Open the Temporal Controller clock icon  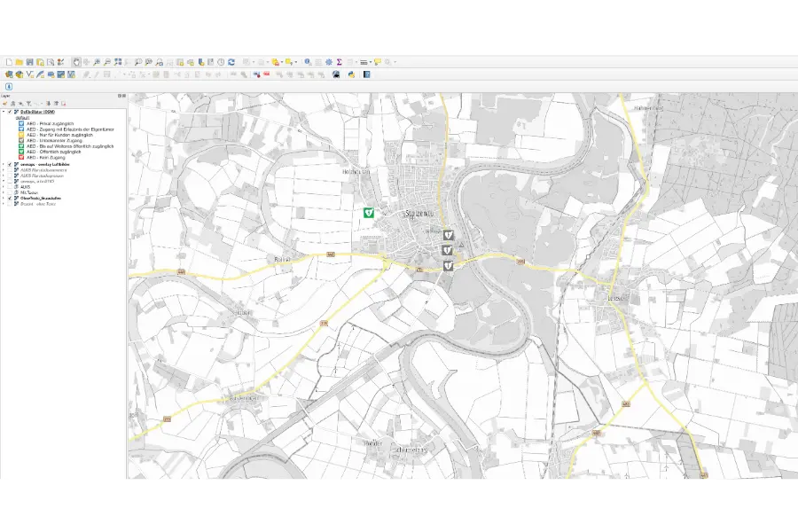(221, 62)
